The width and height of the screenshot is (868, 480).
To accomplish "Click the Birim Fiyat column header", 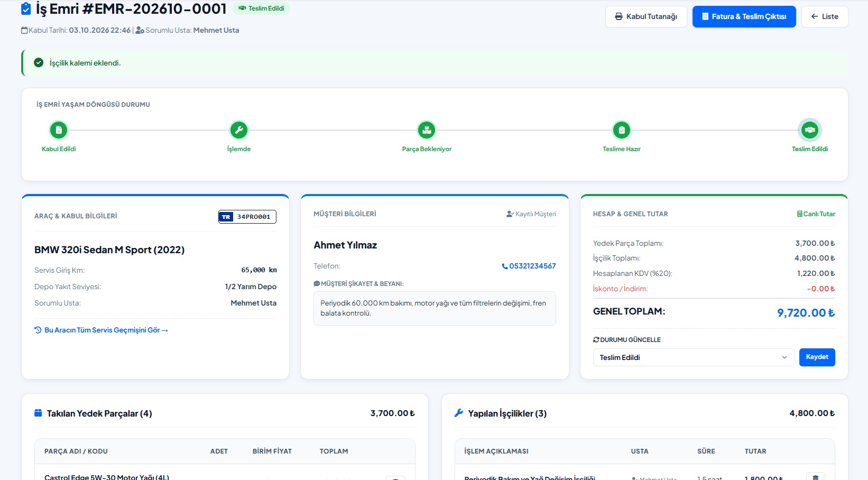I will pyautogui.click(x=272, y=451).
